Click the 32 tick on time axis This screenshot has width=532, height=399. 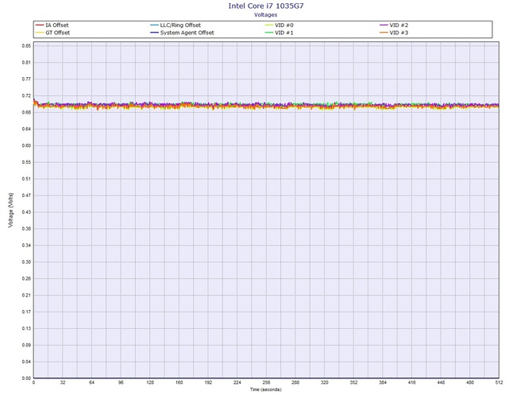(x=63, y=382)
